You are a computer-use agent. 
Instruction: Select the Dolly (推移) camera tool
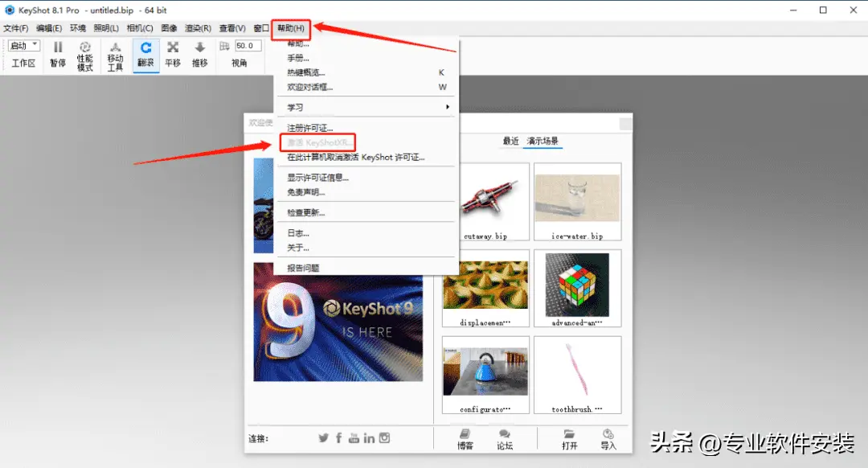click(200, 54)
